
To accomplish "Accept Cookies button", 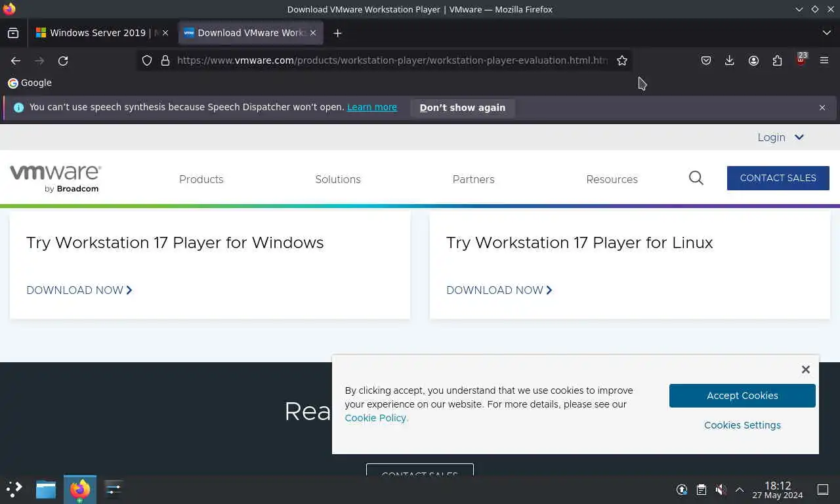I will point(742,396).
